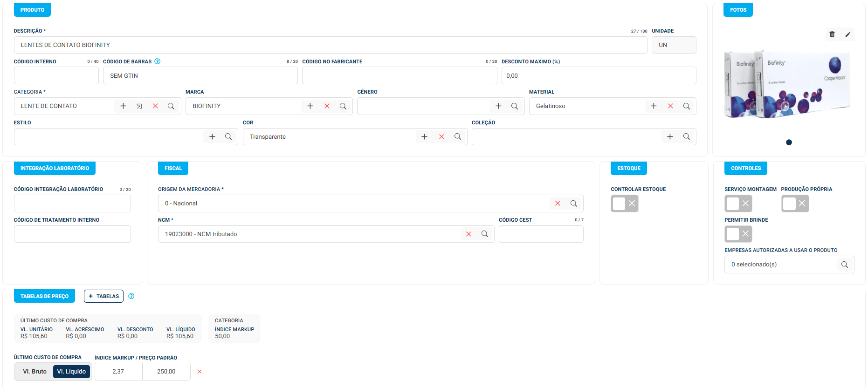
Task: Click the Integração Laboratório section tab
Action: click(55, 168)
